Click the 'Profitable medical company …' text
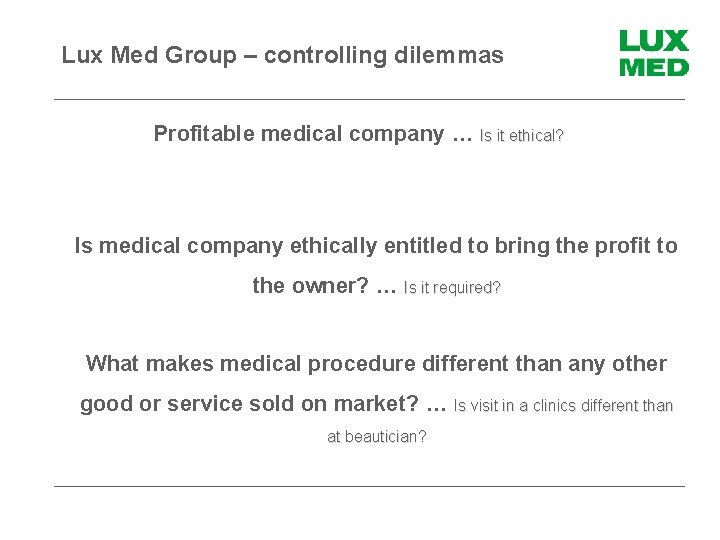This screenshot has height=540, width=720. [312, 134]
